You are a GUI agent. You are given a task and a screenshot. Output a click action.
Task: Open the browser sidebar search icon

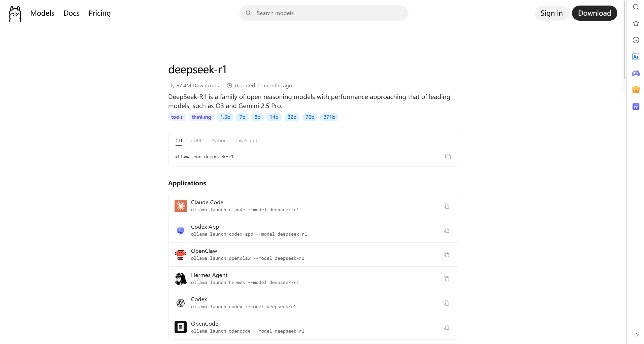point(636,7)
